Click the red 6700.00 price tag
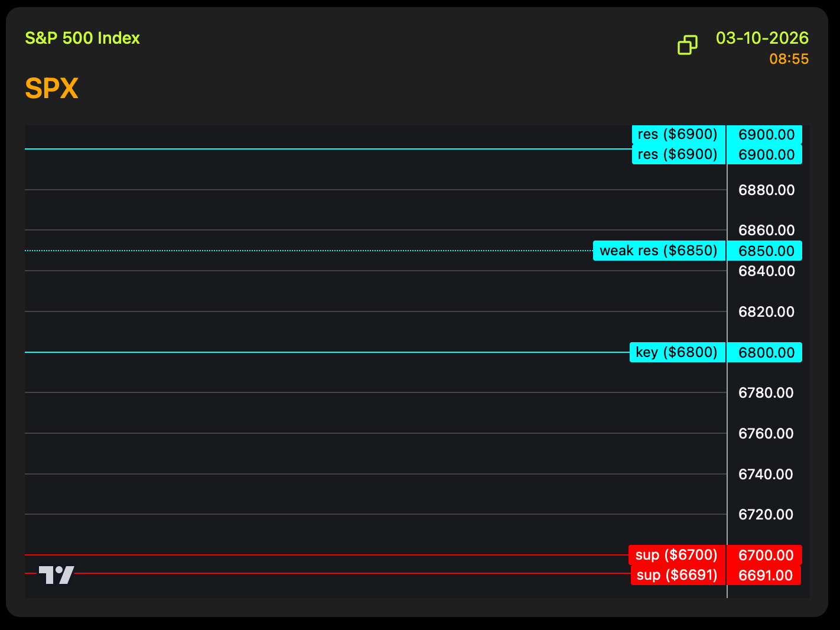This screenshot has width=840, height=630. click(766, 556)
